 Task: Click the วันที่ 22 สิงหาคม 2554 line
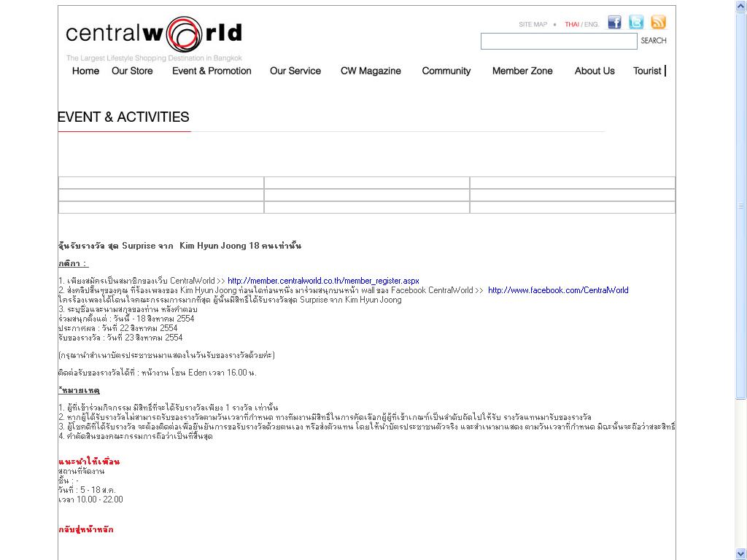pyautogui.click(x=117, y=328)
